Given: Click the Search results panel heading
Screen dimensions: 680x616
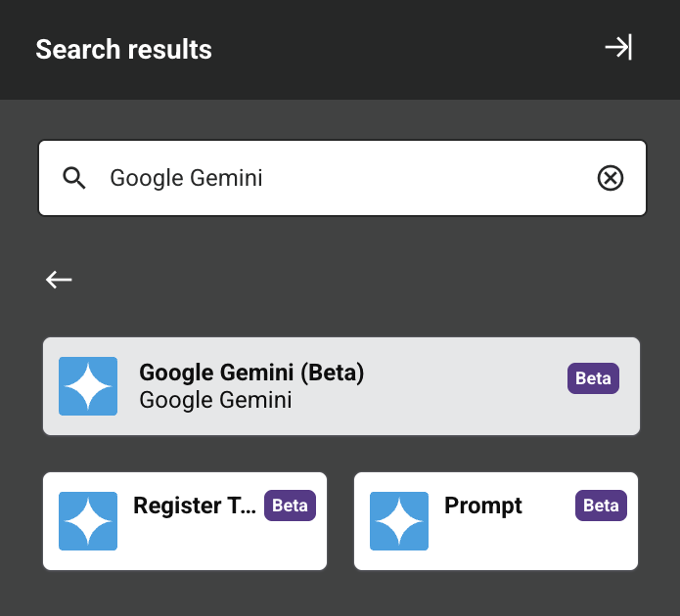Looking at the screenshot, I should tap(123, 49).
